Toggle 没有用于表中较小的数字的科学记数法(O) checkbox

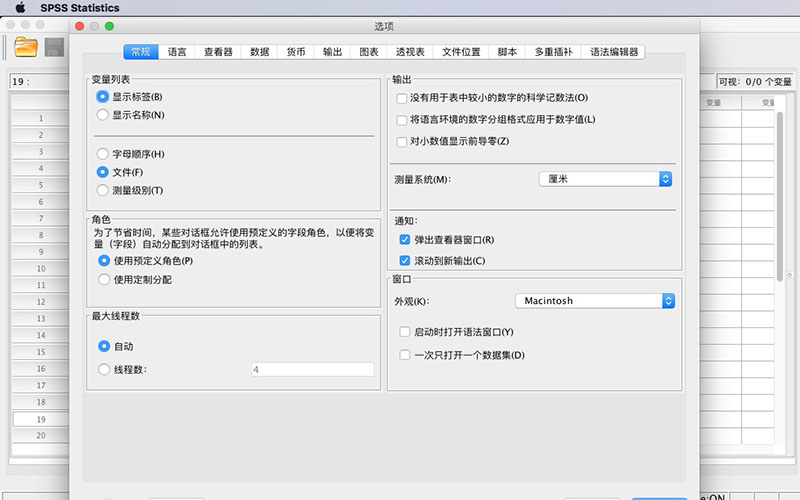tap(402, 98)
